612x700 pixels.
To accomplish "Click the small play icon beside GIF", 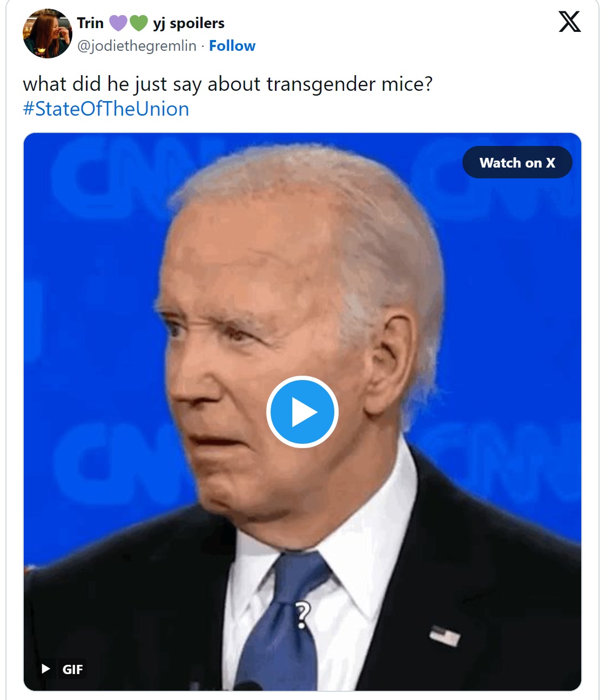I will [x=46, y=669].
